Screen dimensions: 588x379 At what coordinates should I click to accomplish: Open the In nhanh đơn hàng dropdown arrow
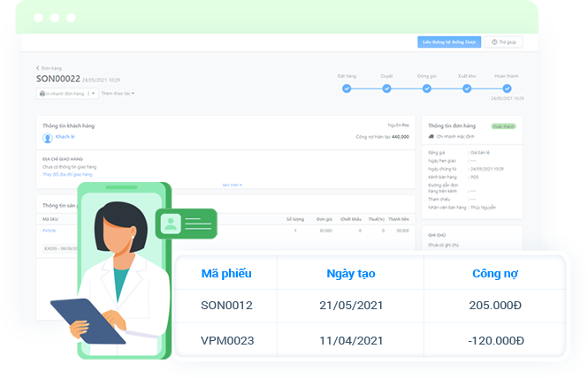92,93
